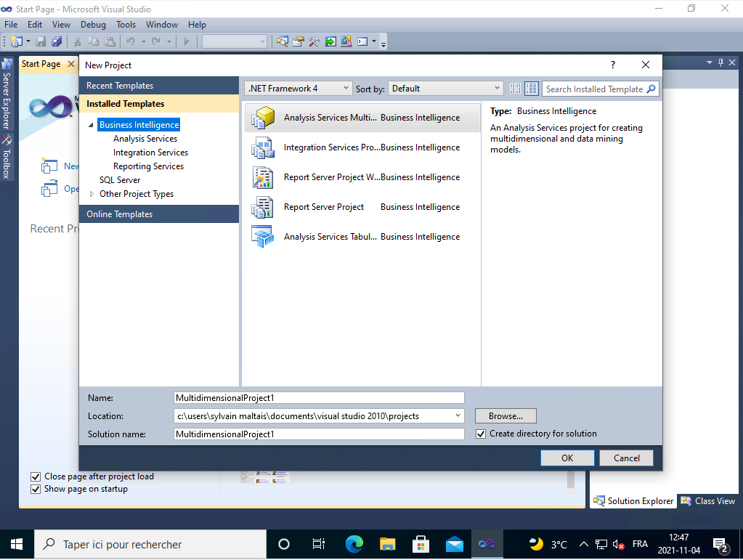The height and width of the screenshot is (560, 743).
Task: Open the .NET Framework 4 dropdown
Action: click(298, 89)
